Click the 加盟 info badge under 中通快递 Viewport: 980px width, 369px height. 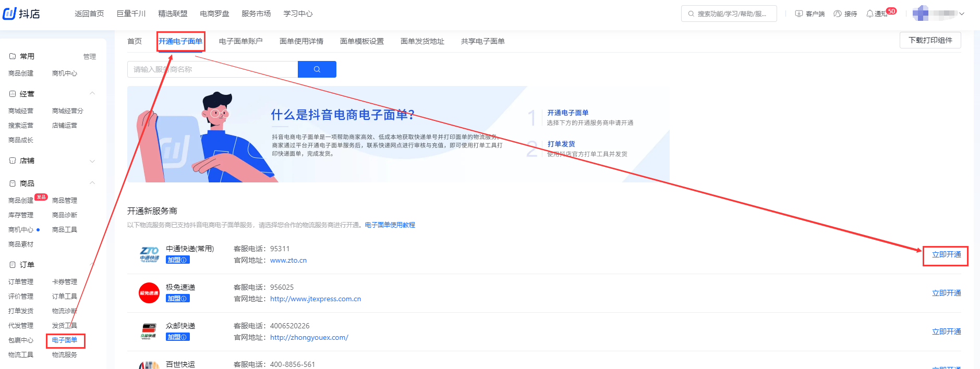click(178, 260)
